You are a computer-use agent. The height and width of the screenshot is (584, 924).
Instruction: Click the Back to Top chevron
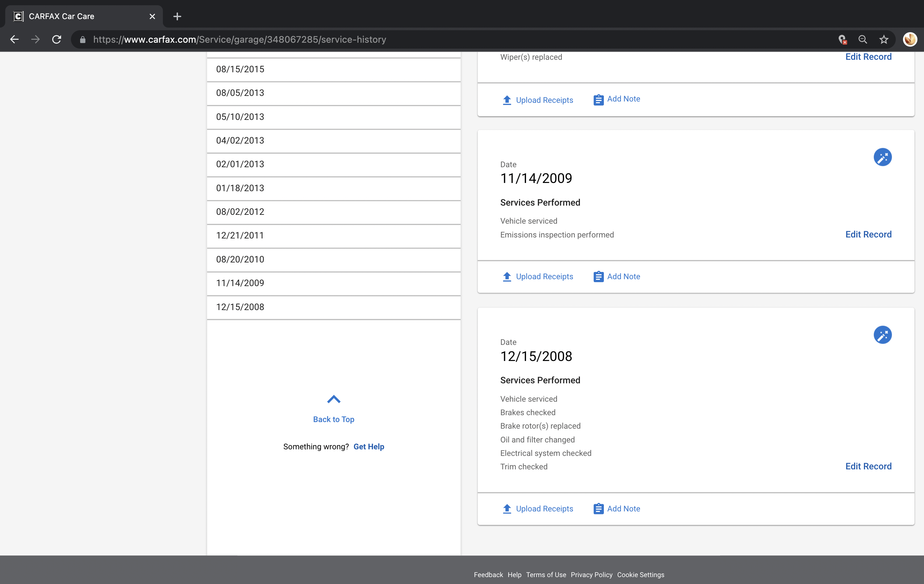pyautogui.click(x=334, y=399)
